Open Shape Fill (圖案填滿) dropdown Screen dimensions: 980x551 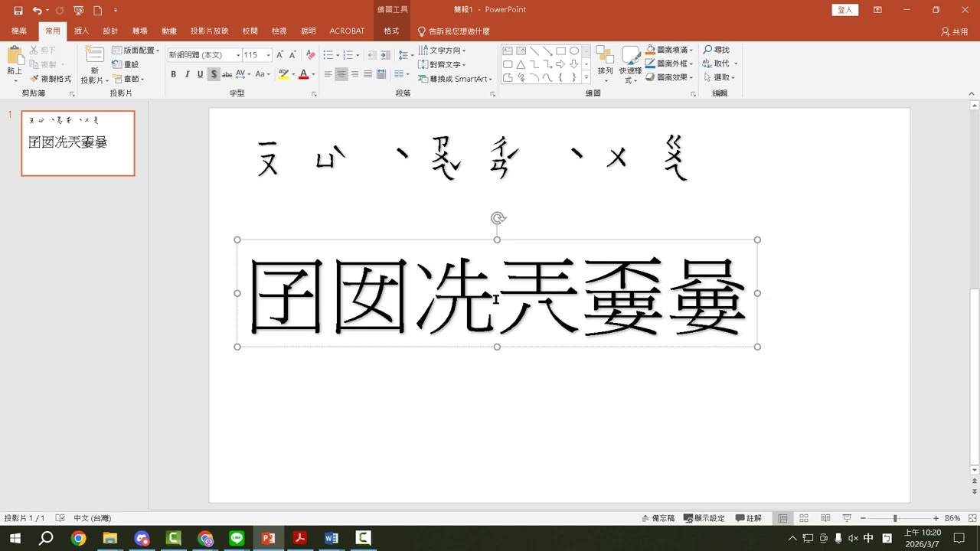pyautogui.click(x=670, y=50)
